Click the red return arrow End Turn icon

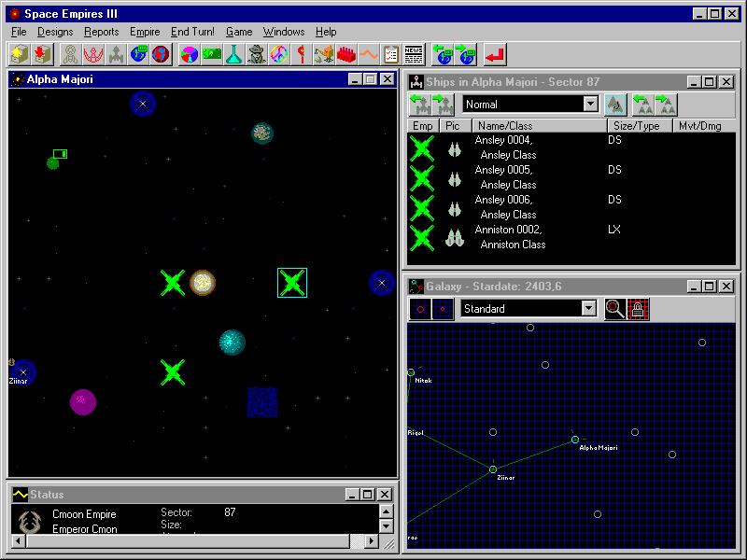pyautogui.click(x=495, y=55)
